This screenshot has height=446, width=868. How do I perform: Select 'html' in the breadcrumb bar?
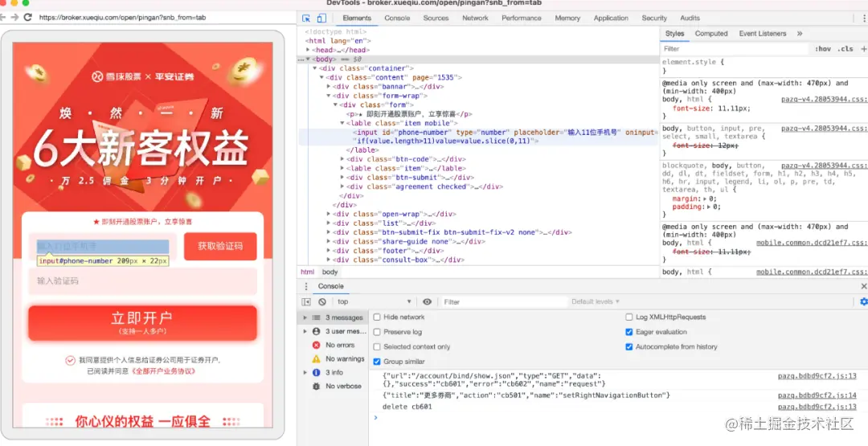point(307,272)
